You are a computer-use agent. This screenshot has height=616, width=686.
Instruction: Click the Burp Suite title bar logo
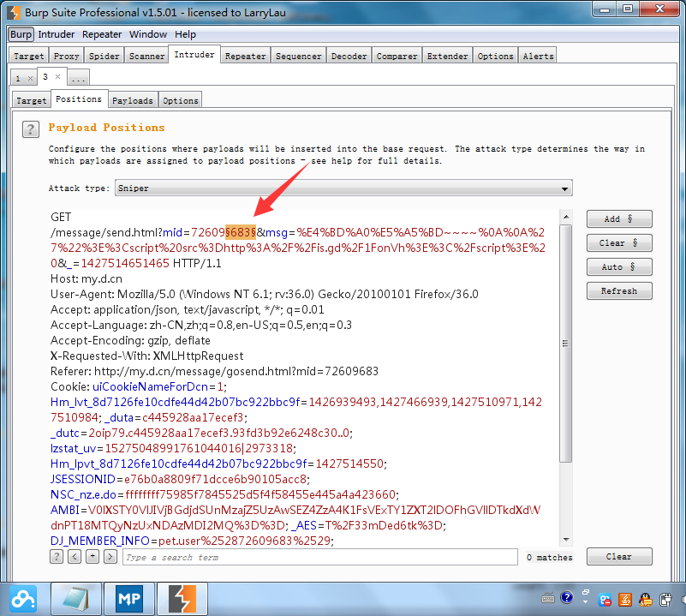pyautogui.click(x=14, y=12)
